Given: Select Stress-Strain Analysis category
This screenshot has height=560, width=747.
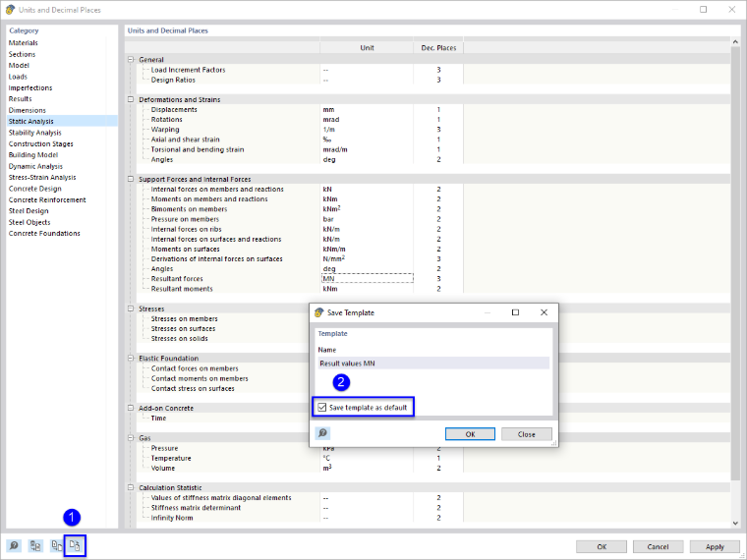Looking at the screenshot, I should click(x=42, y=177).
